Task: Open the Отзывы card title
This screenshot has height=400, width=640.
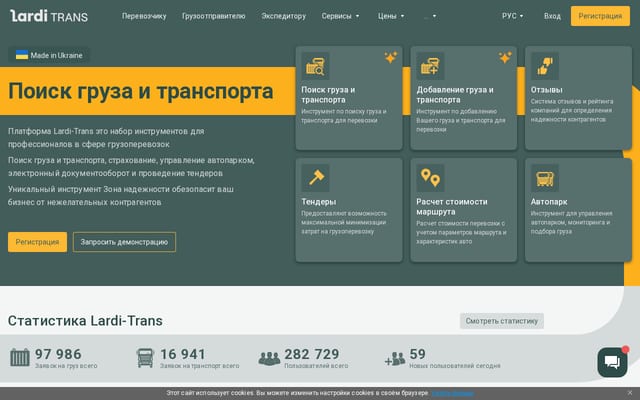Action: click(546, 90)
